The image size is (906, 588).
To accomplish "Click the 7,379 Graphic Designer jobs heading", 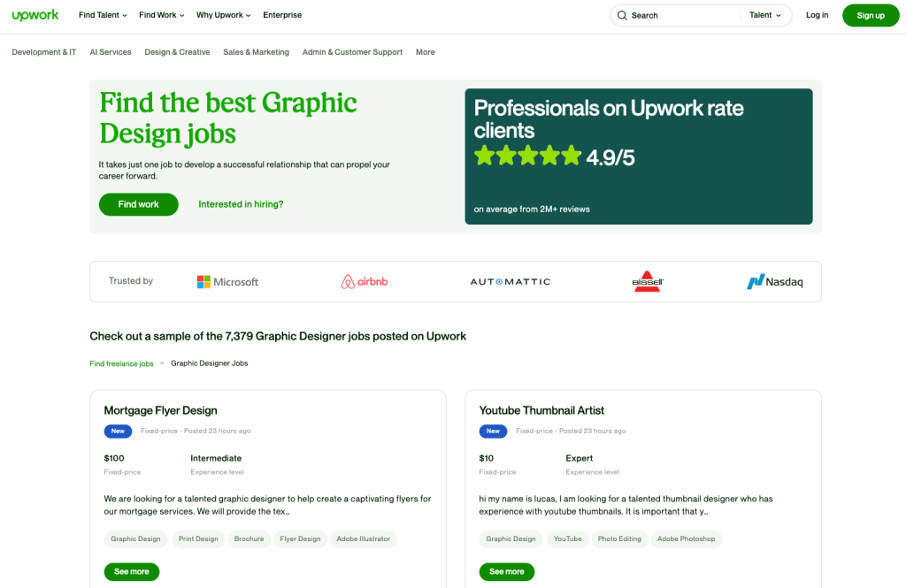I will [x=278, y=336].
